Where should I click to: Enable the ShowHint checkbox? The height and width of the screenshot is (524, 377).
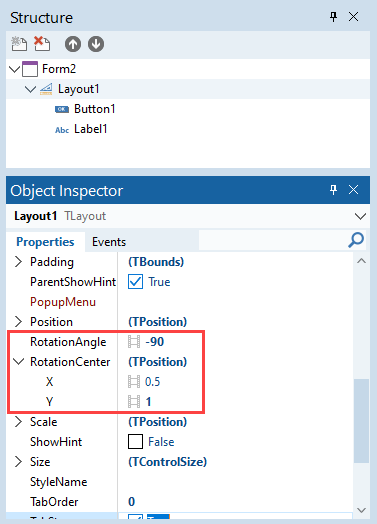pos(135,442)
